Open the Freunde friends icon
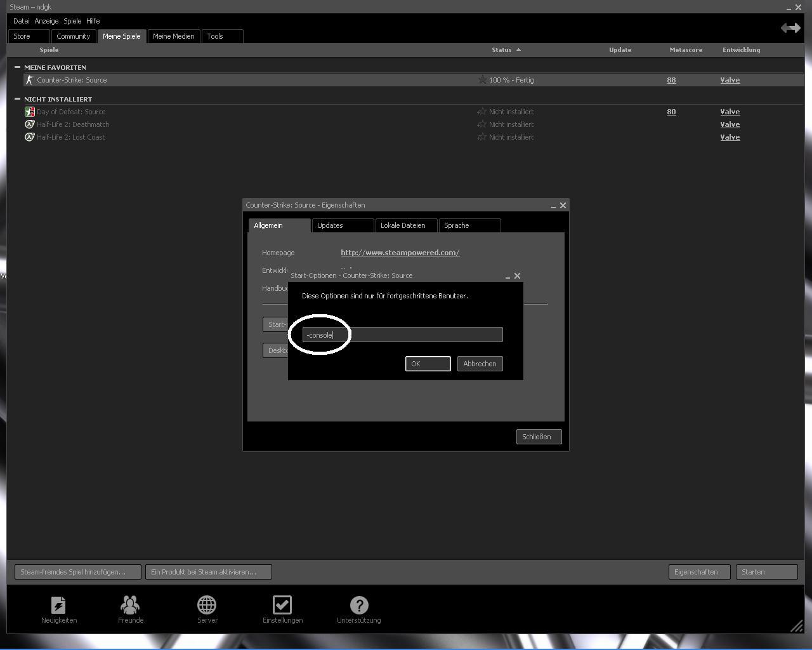 [x=130, y=606]
